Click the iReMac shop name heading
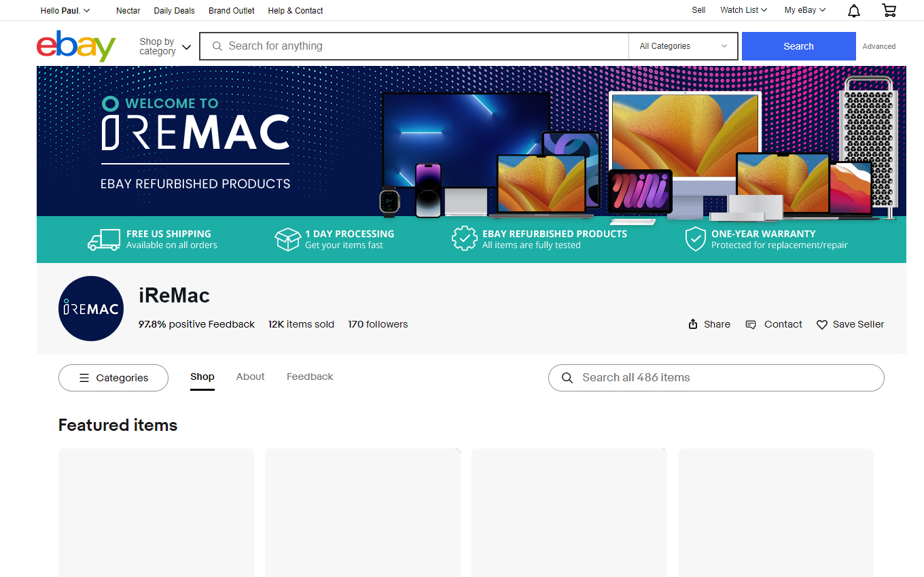Viewport: 924px width, 577px height. pos(174,296)
